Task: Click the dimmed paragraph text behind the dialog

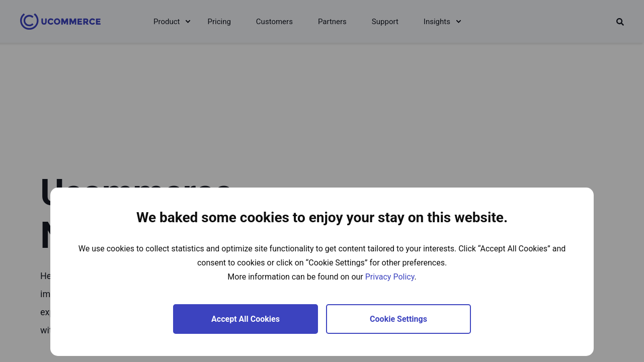Action: coord(45,294)
